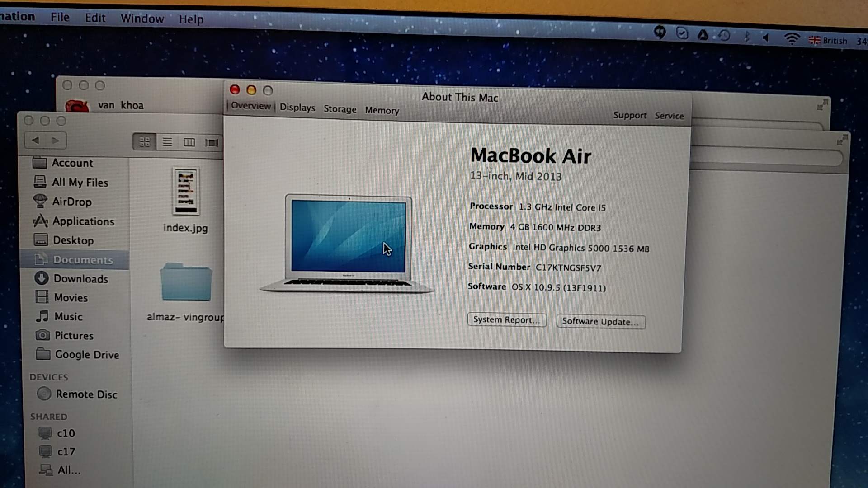This screenshot has height=488, width=868.
Task: Open Pictures in Finder sidebar
Action: [x=65, y=335]
